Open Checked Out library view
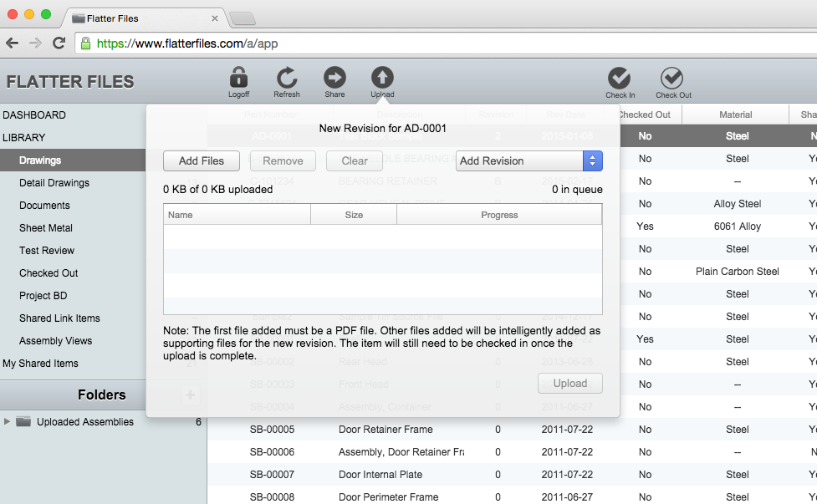The image size is (817, 504). click(x=49, y=272)
